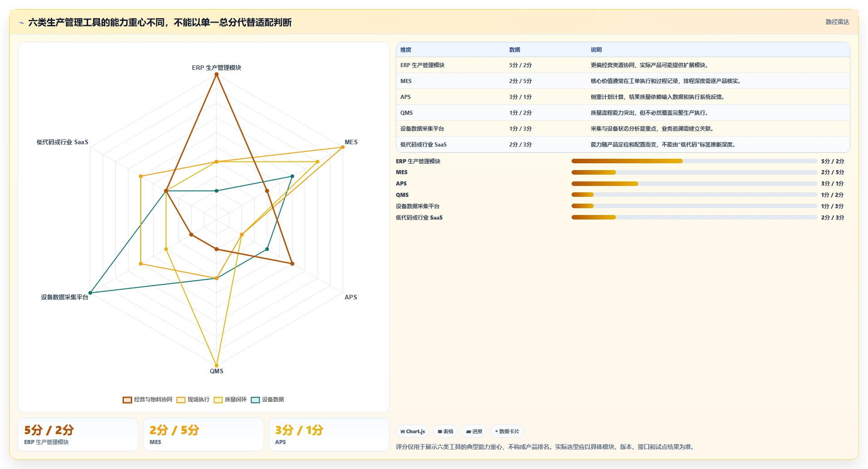Open the 3分 / 1分 APS card
The image size is (868, 469).
[x=329, y=435]
